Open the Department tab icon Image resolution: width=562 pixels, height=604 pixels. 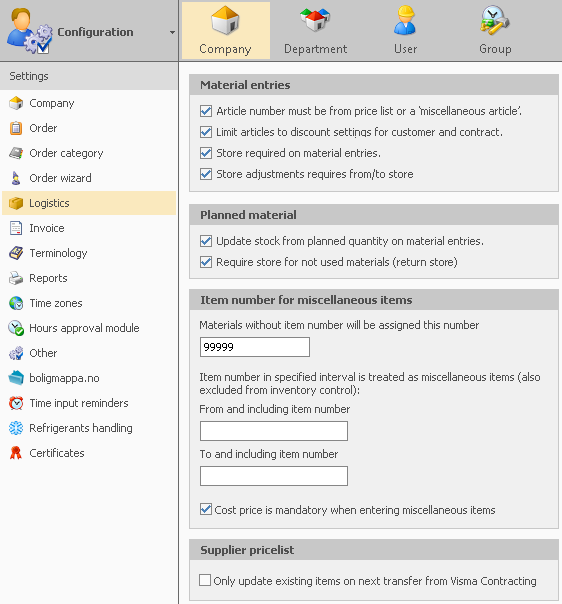click(x=315, y=20)
